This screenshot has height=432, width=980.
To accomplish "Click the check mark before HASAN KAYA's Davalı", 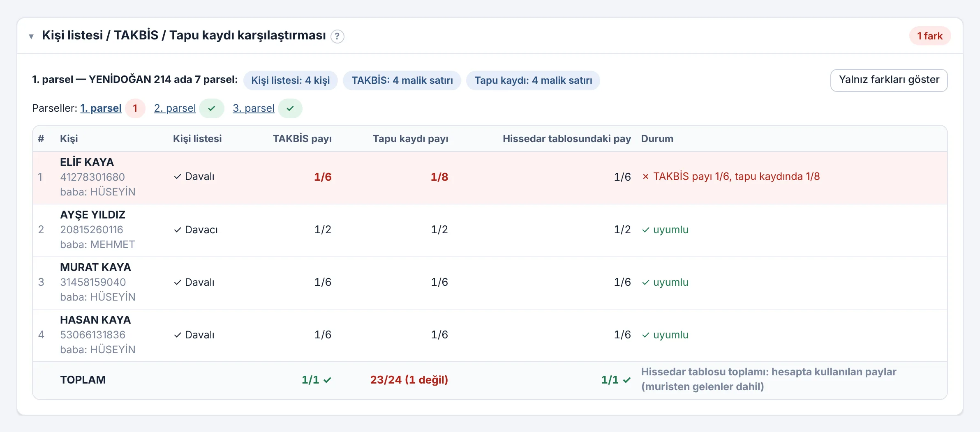I will click(178, 335).
